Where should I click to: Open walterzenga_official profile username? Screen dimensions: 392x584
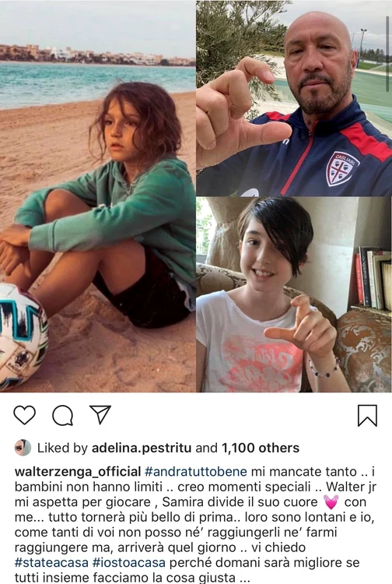tap(77, 472)
